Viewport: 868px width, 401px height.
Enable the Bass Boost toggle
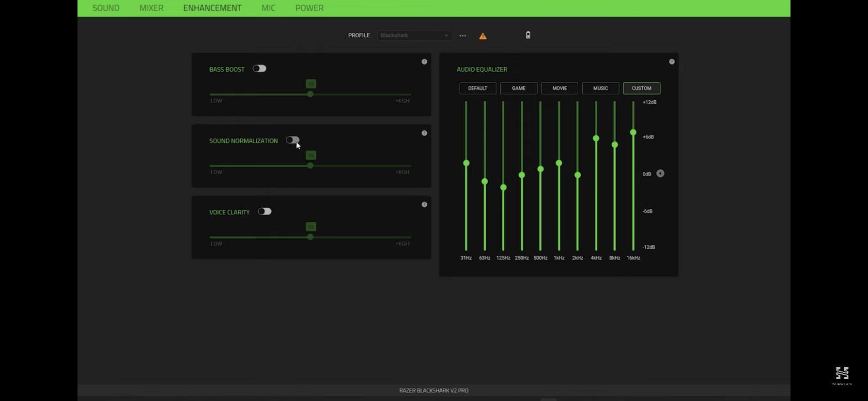click(259, 68)
